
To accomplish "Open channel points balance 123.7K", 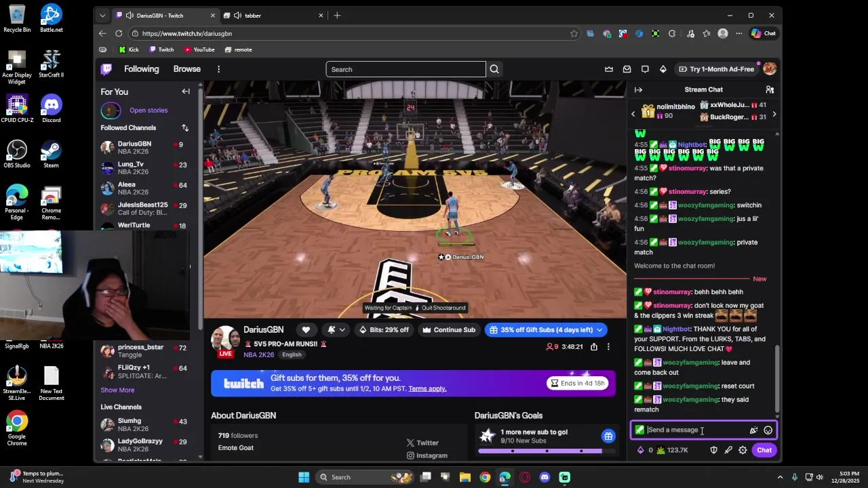I will tap(672, 450).
